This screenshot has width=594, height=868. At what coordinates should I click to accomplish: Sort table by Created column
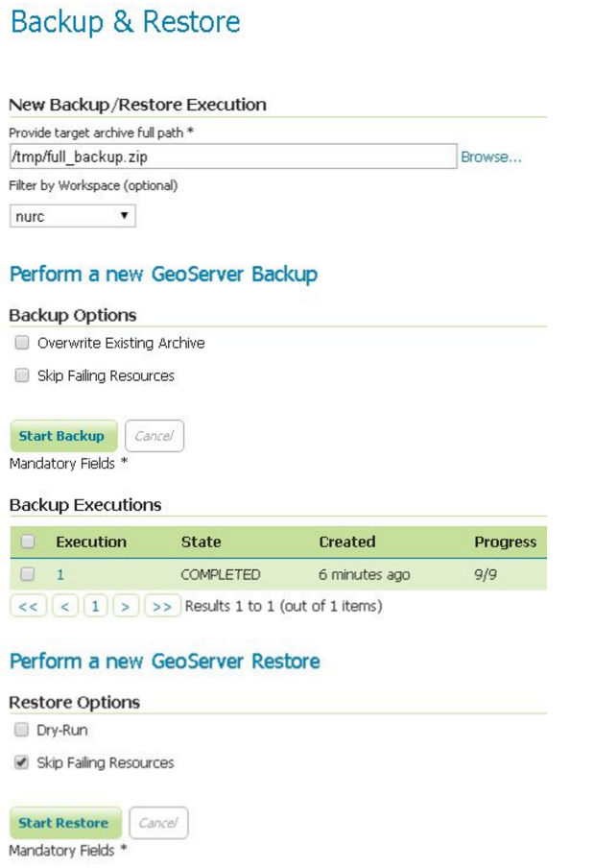(x=346, y=542)
